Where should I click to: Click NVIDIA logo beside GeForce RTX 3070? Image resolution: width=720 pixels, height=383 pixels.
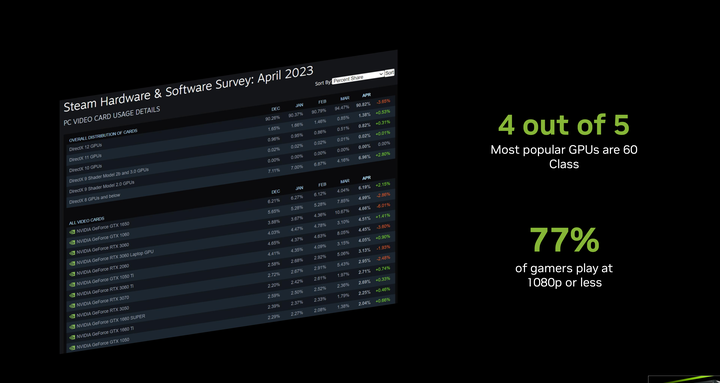point(71,306)
